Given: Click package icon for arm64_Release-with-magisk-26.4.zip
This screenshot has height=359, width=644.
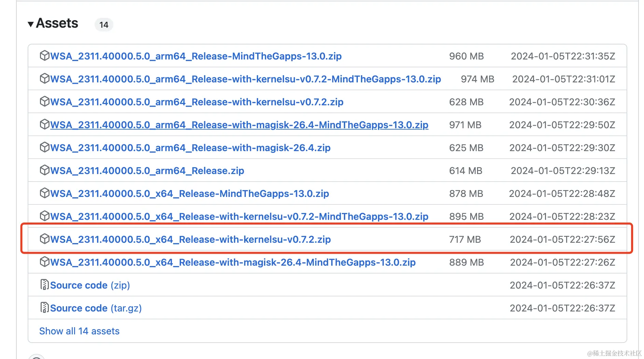Looking at the screenshot, I should pos(45,147).
